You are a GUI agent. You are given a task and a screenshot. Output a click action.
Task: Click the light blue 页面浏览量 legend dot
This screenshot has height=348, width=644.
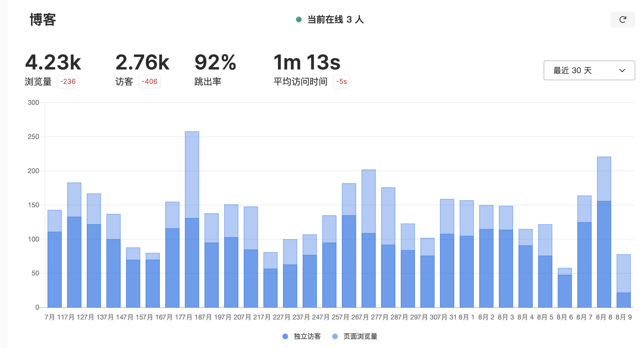[x=335, y=336]
